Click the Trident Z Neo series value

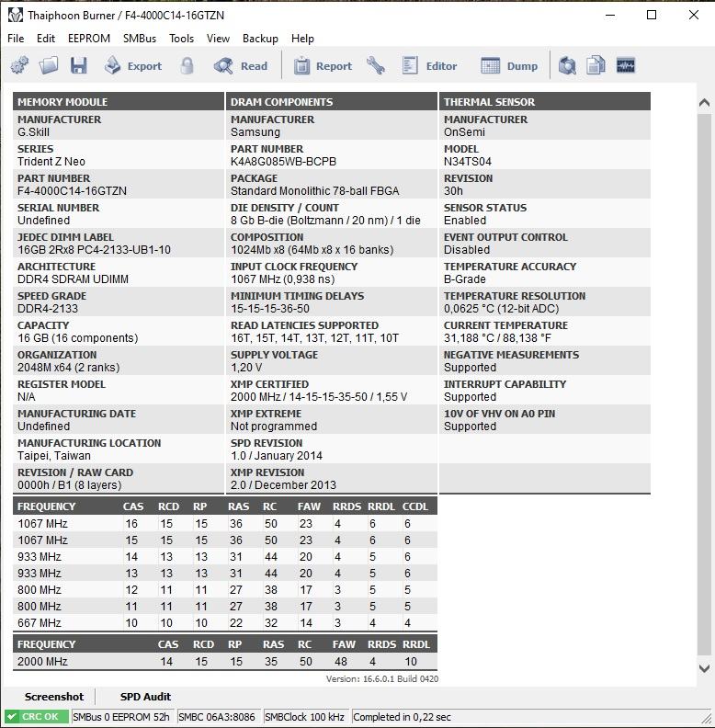point(51,161)
